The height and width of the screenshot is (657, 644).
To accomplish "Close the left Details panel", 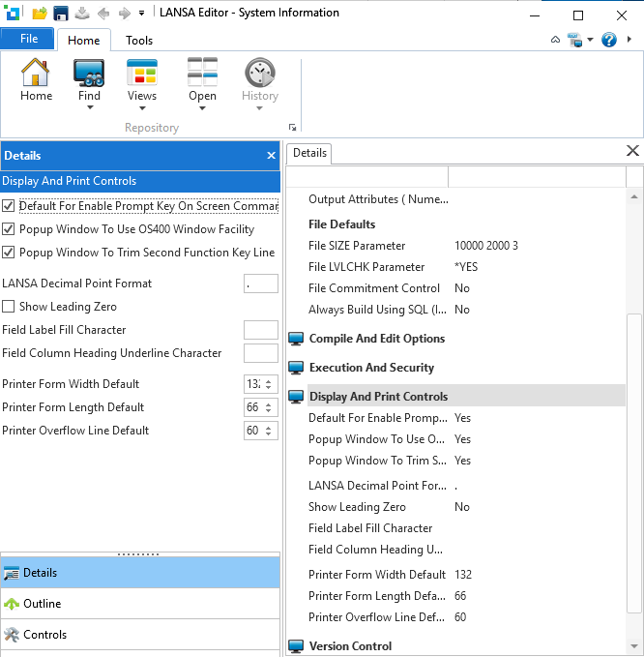I will click(x=271, y=156).
